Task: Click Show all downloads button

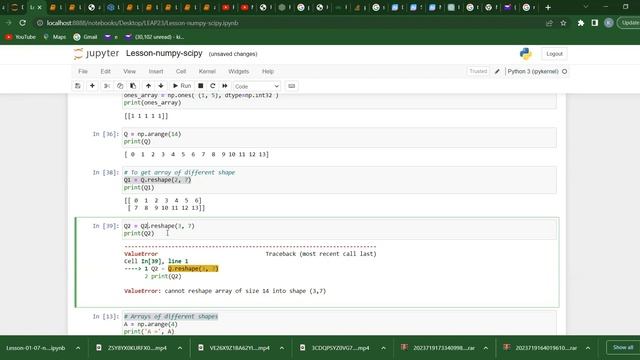Action: [622, 348]
